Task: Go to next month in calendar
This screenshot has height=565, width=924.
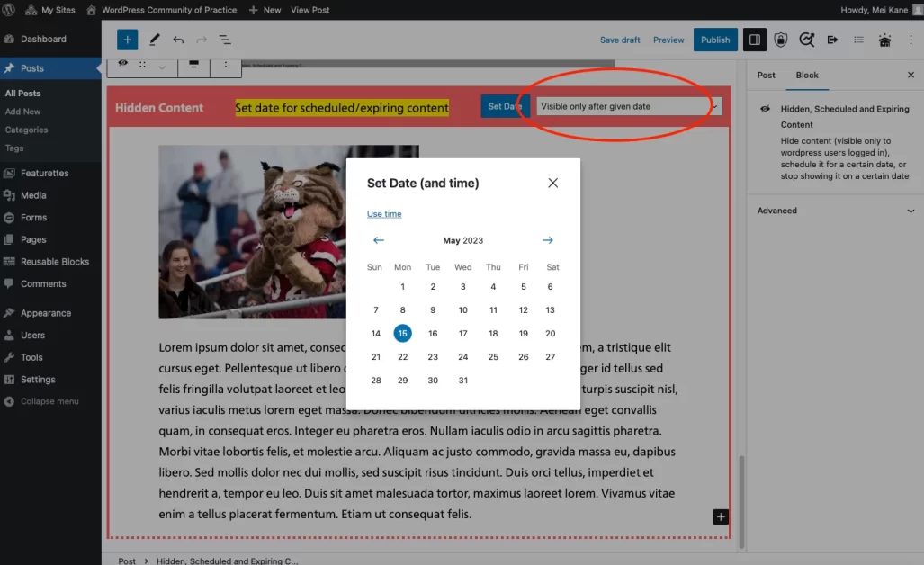Action: point(547,240)
